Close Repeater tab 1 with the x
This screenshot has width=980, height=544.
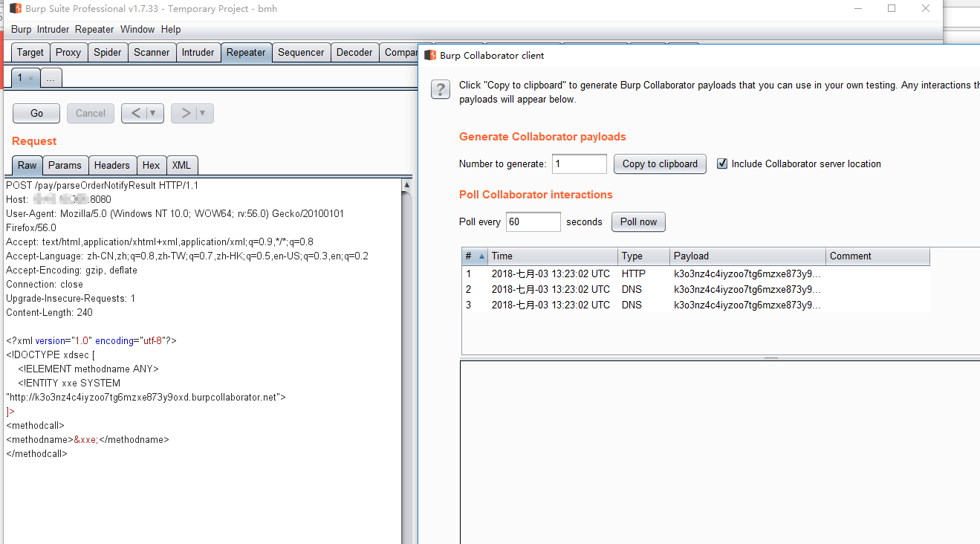pos(30,78)
